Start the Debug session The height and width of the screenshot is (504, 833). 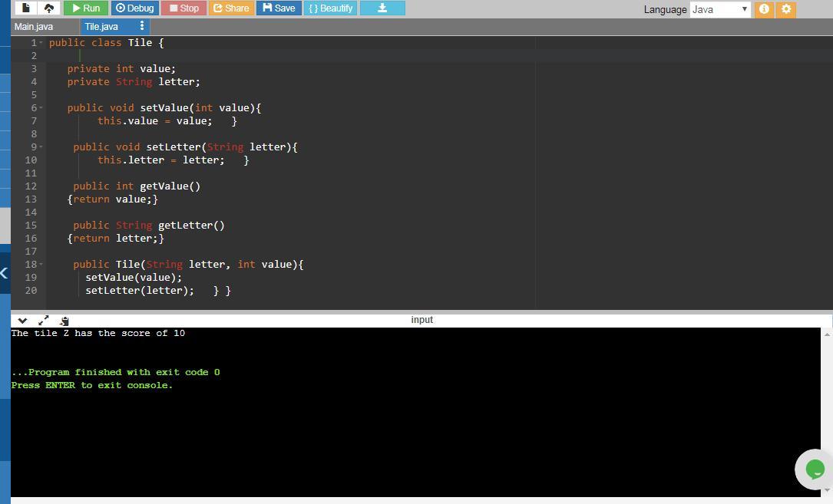coord(135,8)
